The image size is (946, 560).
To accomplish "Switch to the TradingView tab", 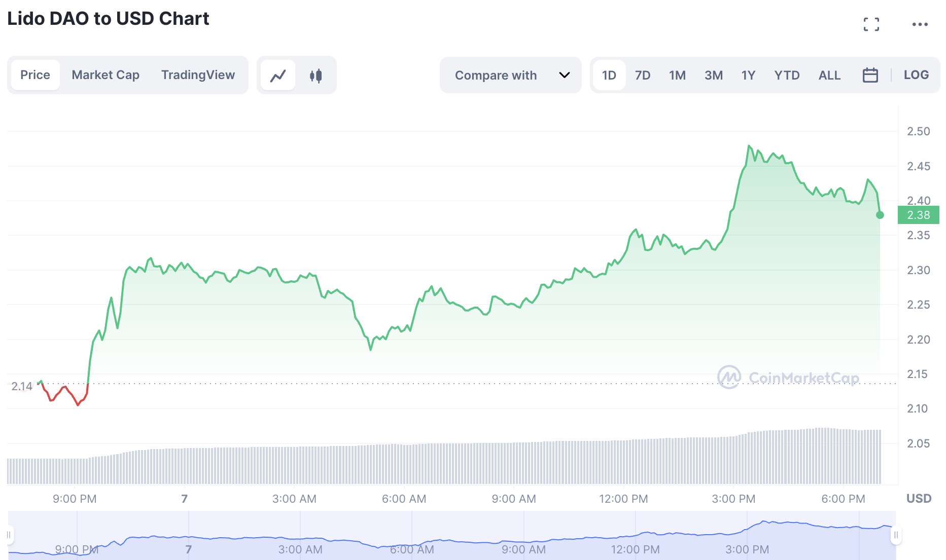I will [198, 75].
